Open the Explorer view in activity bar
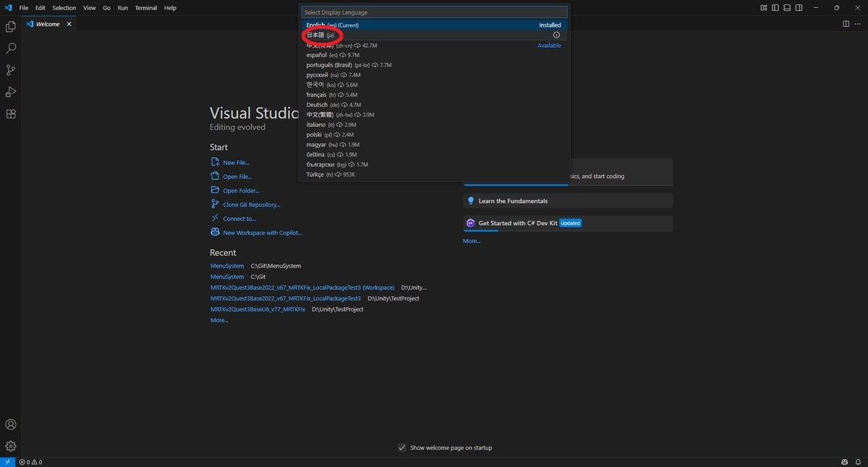 coord(11,27)
